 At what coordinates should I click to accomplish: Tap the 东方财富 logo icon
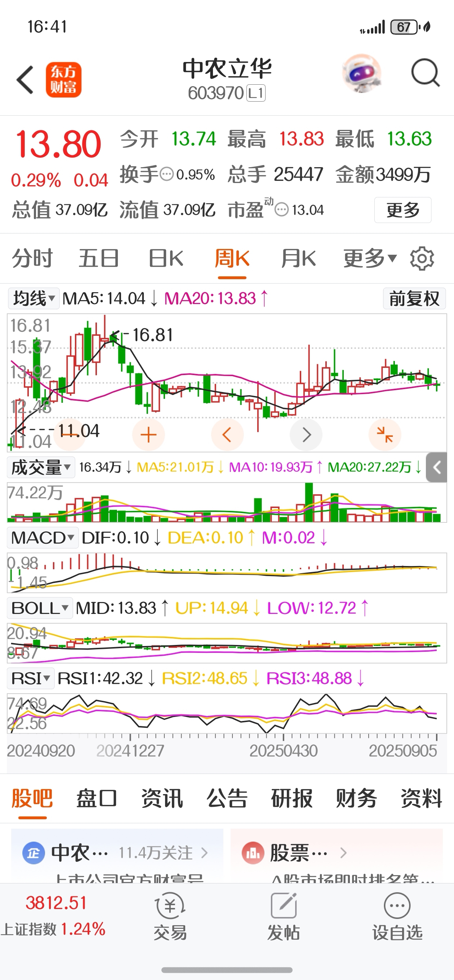(63, 80)
